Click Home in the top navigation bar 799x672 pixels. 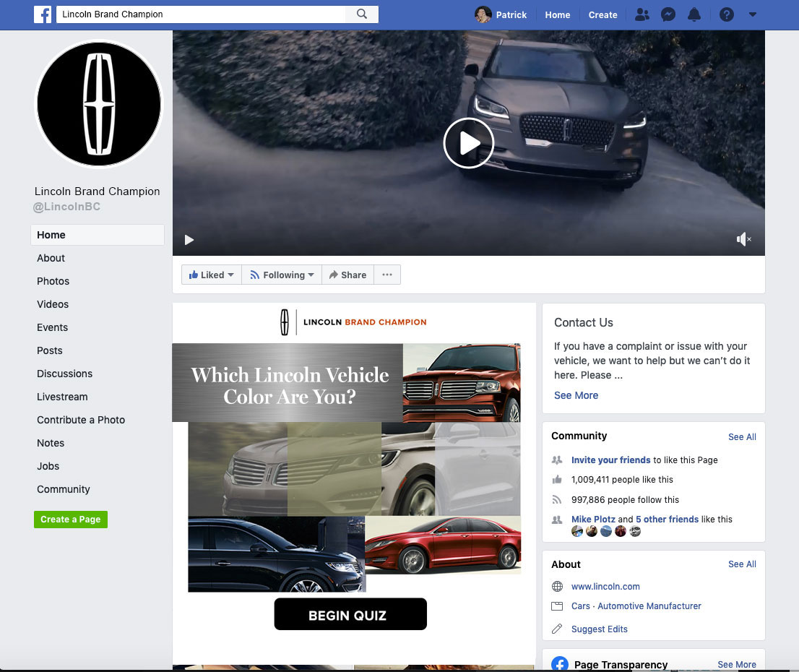click(x=558, y=14)
